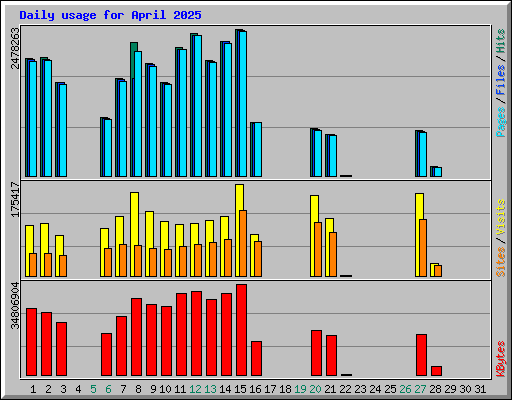Select day 29 on the x-axis
Screen dimensions: 512x400
click(x=450, y=389)
